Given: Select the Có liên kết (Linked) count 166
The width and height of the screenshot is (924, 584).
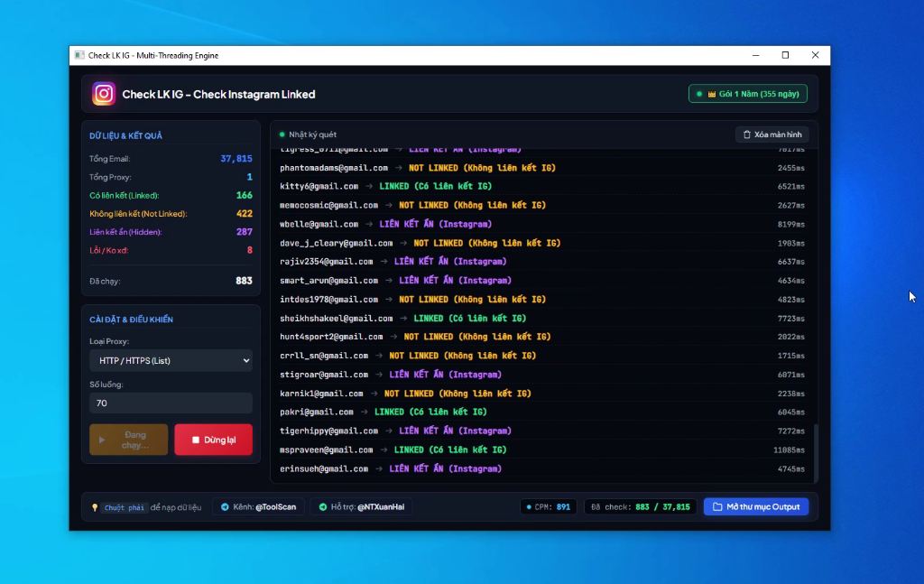Looking at the screenshot, I should (x=244, y=195).
